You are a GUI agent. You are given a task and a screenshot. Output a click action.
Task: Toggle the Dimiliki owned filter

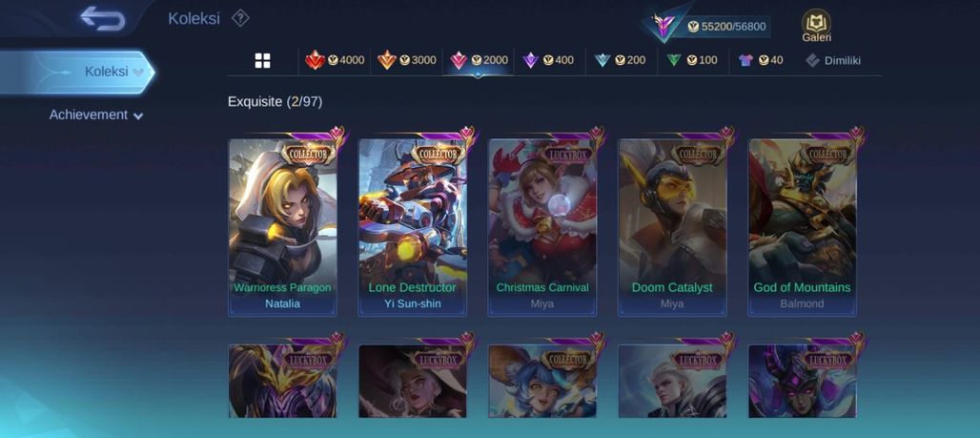pyautogui.click(x=833, y=60)
